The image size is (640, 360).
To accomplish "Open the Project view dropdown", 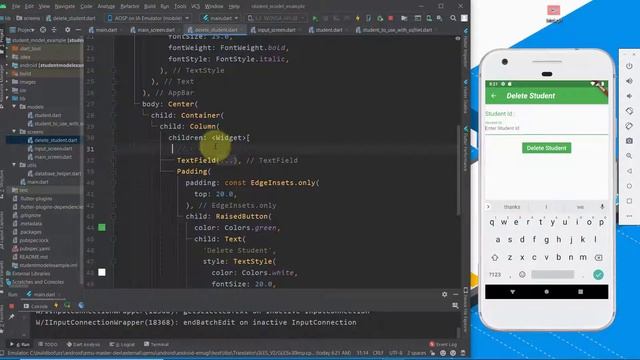I will point(22,30).
